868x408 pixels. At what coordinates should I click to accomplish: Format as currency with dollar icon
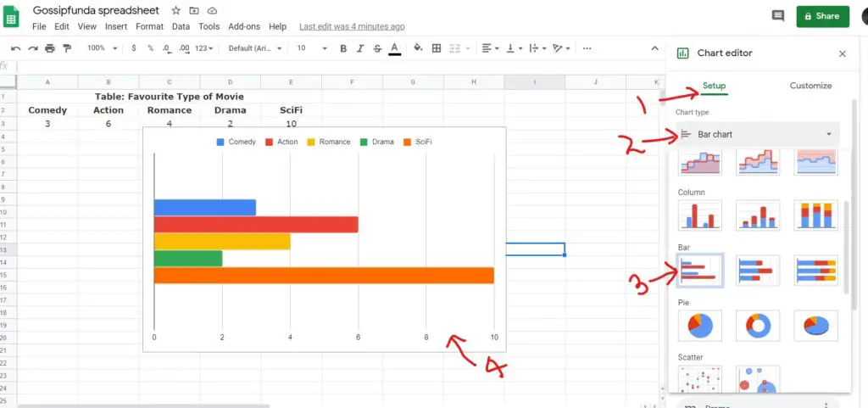[x=134, y=48]
